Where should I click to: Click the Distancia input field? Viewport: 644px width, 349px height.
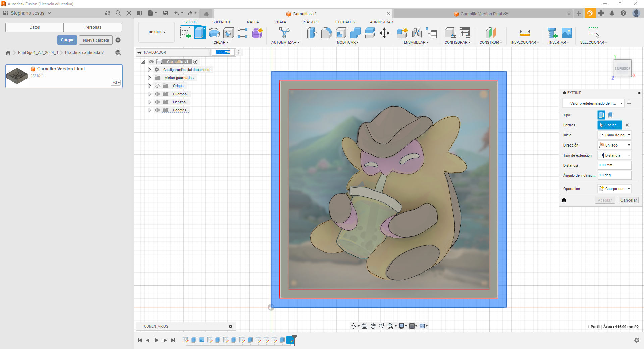(x=614, y=165)
